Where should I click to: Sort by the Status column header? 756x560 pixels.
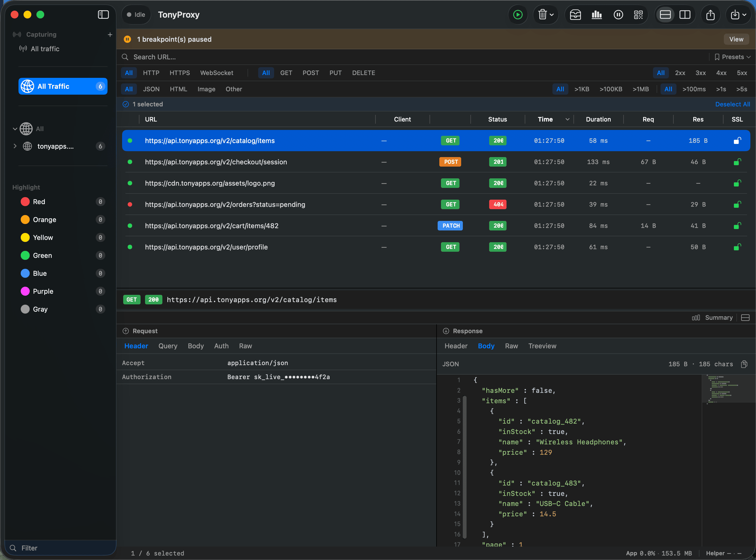(x=497, y=119)
